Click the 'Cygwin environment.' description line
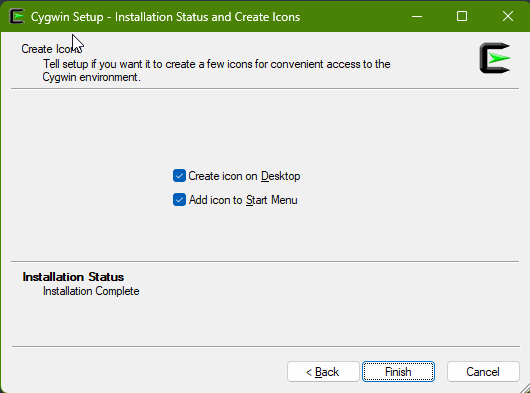This screenshot has width=530, height=393. pos(91,77)
